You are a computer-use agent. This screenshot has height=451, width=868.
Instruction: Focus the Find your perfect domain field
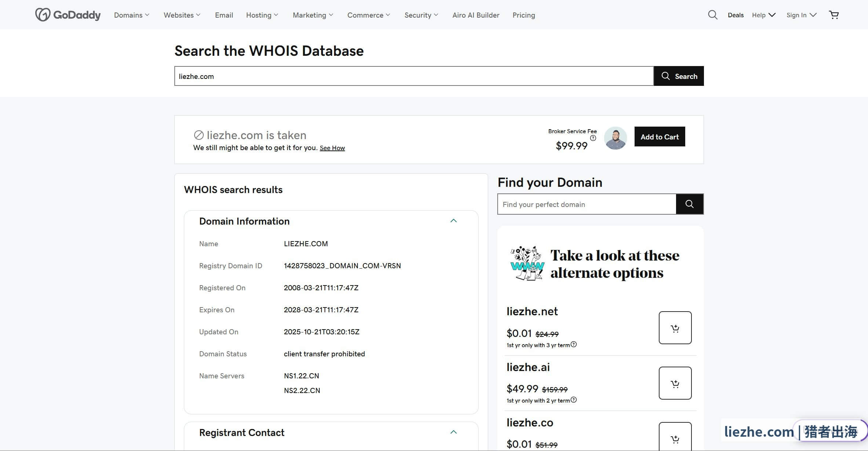[x=587, y=204]
